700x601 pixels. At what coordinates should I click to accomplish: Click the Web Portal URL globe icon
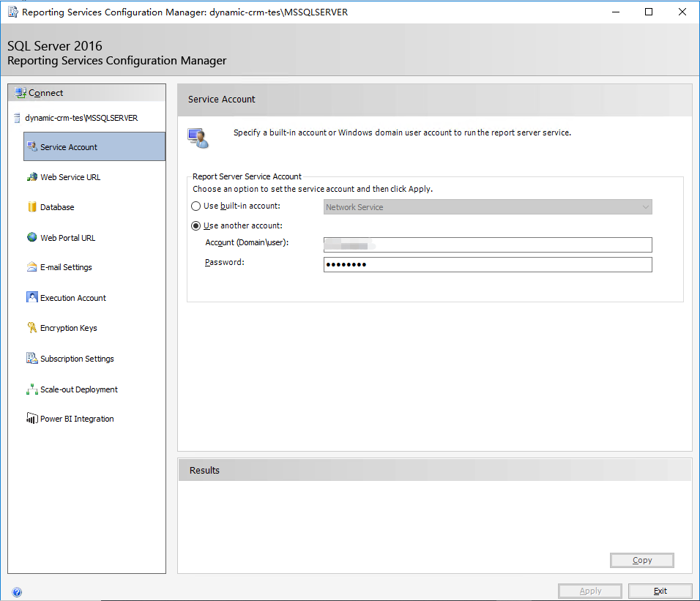coord(32,237)
